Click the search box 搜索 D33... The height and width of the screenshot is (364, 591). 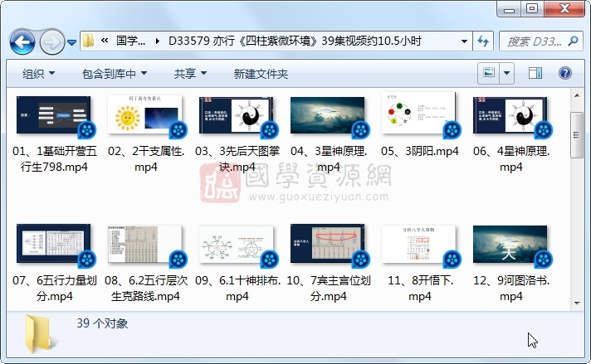click(534, 41)
